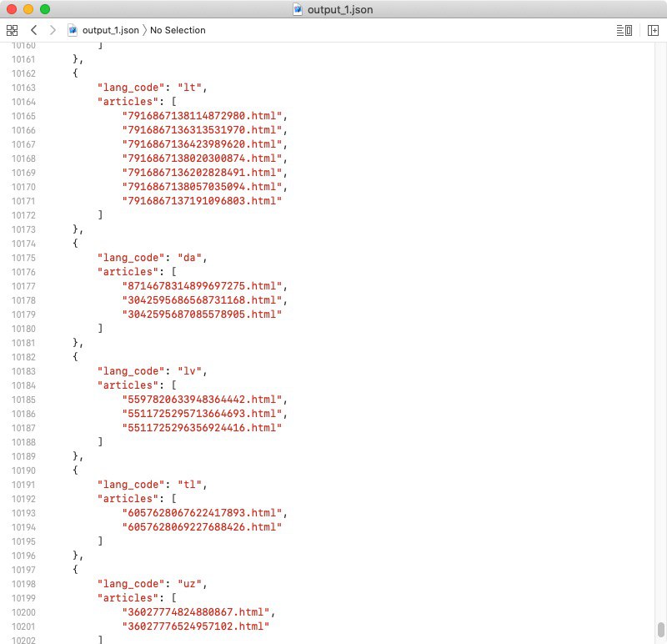Click entry 7916867138020300874.html
667x644 pixels.
coord(202,158)
